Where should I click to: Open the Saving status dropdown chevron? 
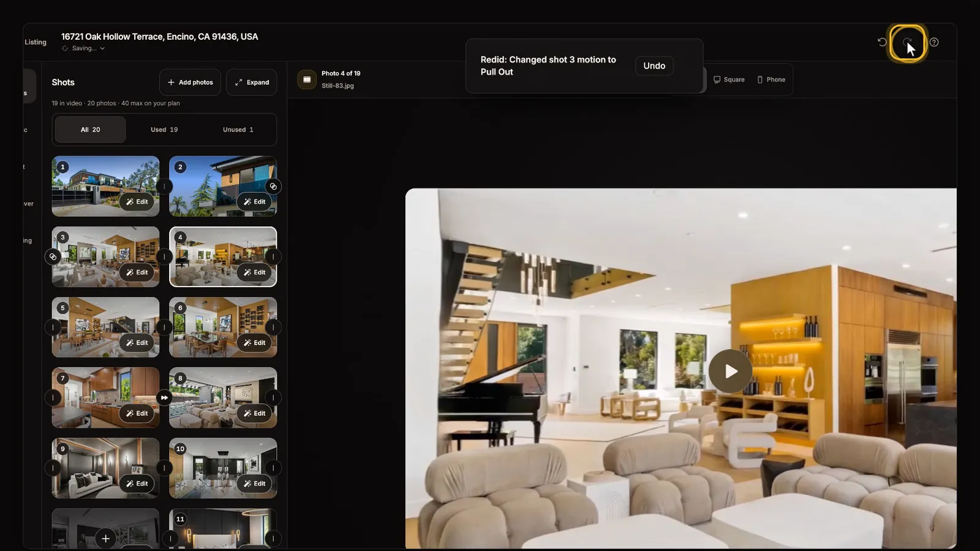tap(102, 48)
